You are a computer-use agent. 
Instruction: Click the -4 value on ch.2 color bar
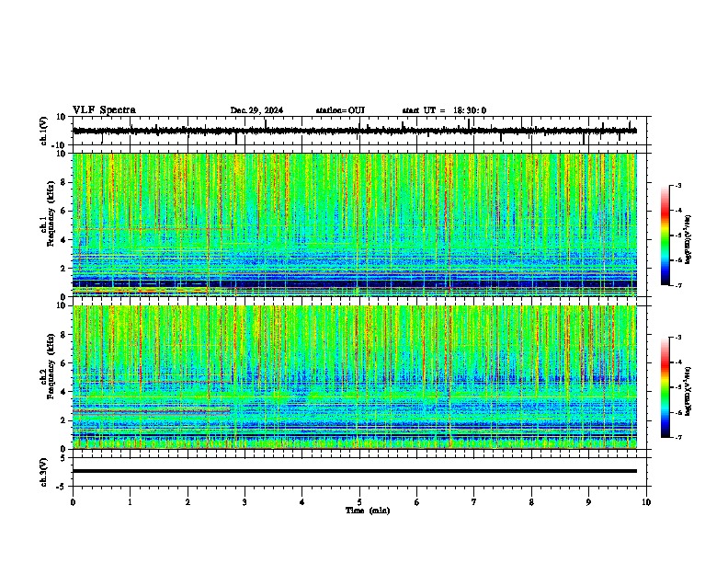(x=678, y=362)
